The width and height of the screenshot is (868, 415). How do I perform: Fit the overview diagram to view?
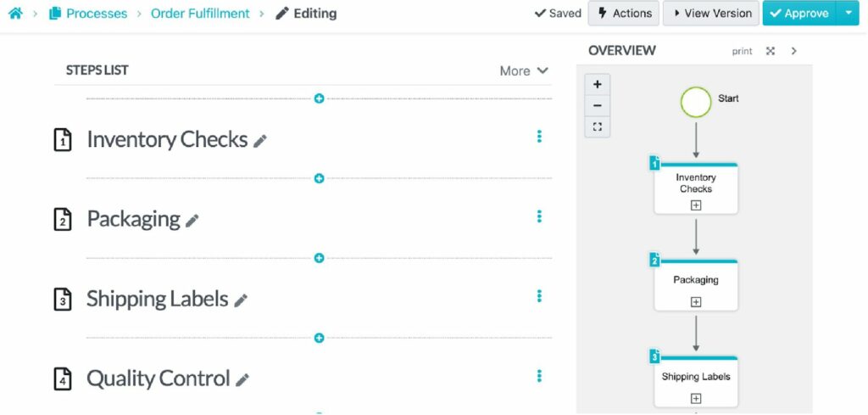(x=598, y=126)
